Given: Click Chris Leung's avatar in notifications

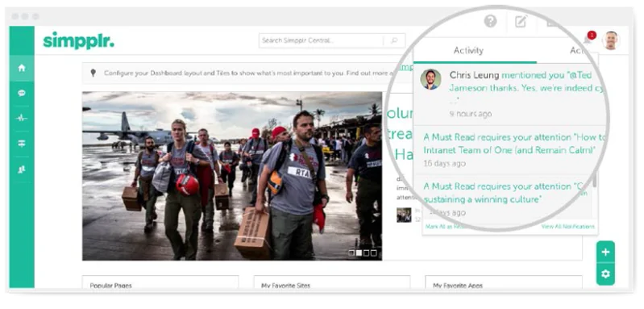Looking at the screenshot, I should point(430,79).
